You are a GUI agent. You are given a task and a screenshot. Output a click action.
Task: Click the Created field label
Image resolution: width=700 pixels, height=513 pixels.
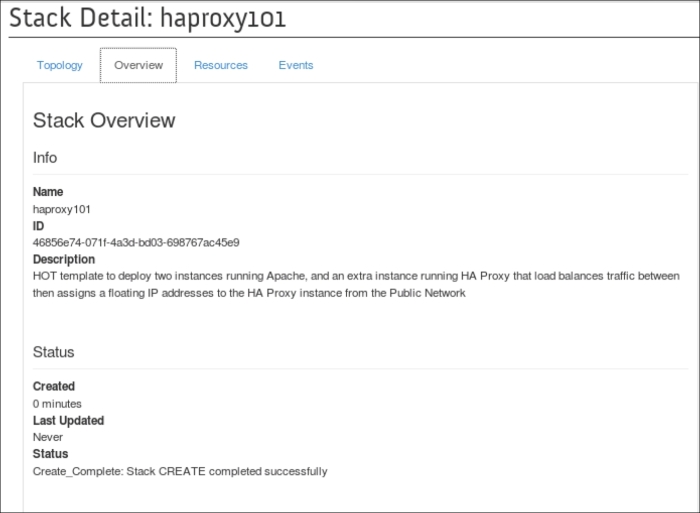54,387
